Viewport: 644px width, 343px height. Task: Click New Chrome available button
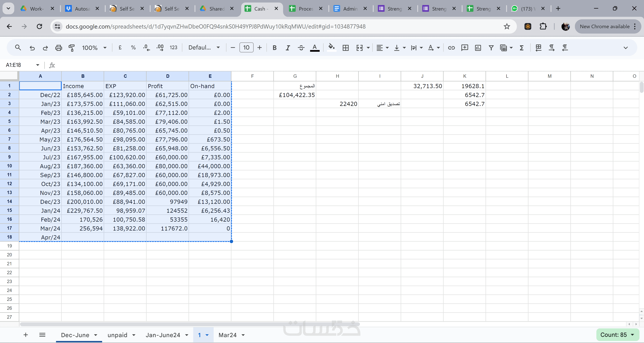(604, 27)
